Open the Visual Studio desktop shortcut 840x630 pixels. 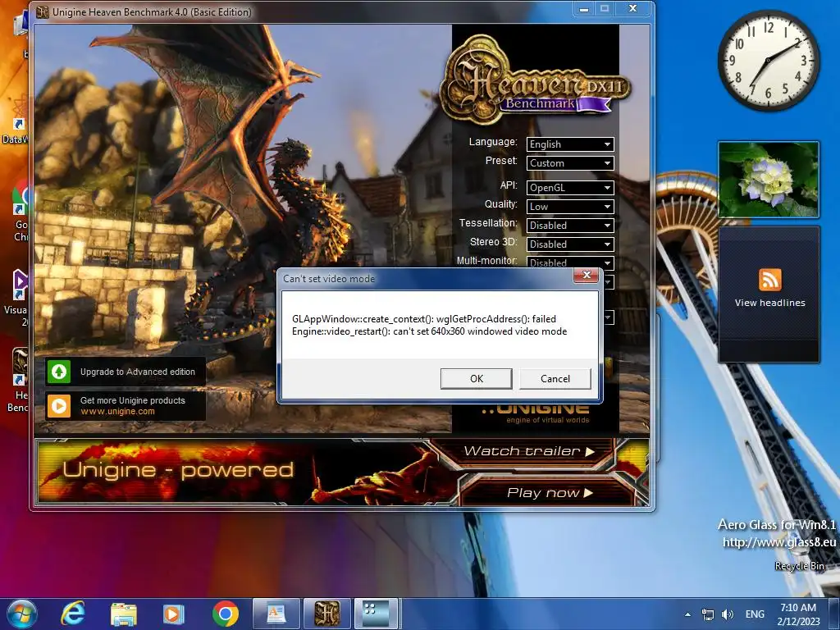(19, 297)
